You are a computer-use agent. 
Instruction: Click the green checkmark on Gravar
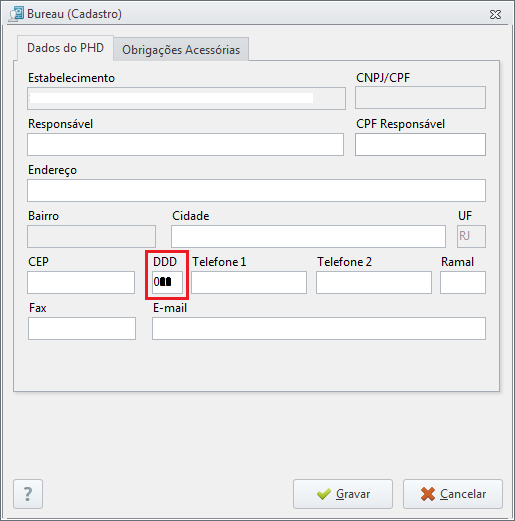(324, 494)
